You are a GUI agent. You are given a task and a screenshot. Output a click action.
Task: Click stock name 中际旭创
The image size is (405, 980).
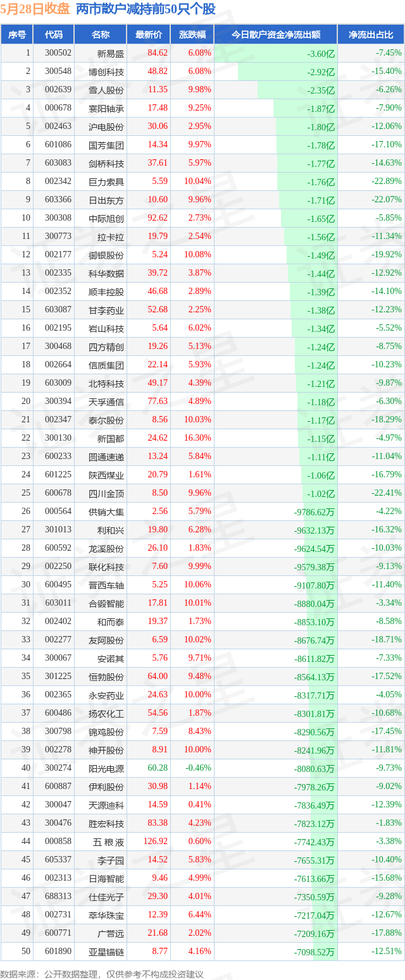(x=106, y=218)
